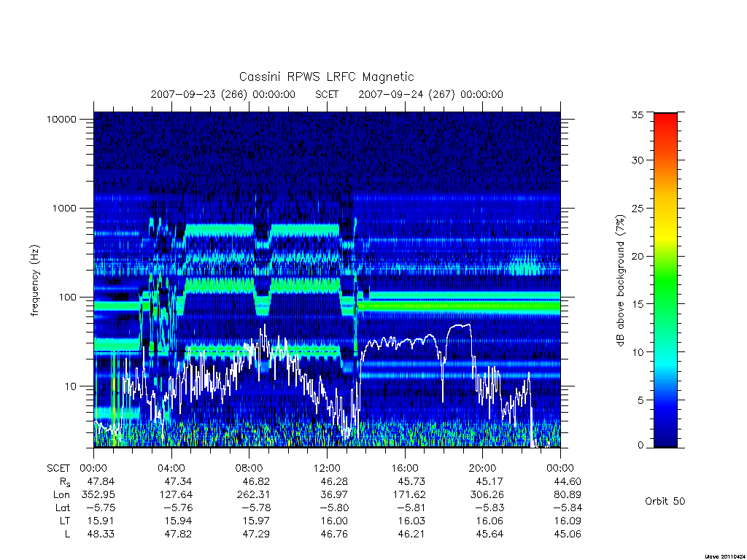The image size is (747, 560).
Task: Click the 'SCET' row label of the ephemeris table
Action: tap(58, 468)
